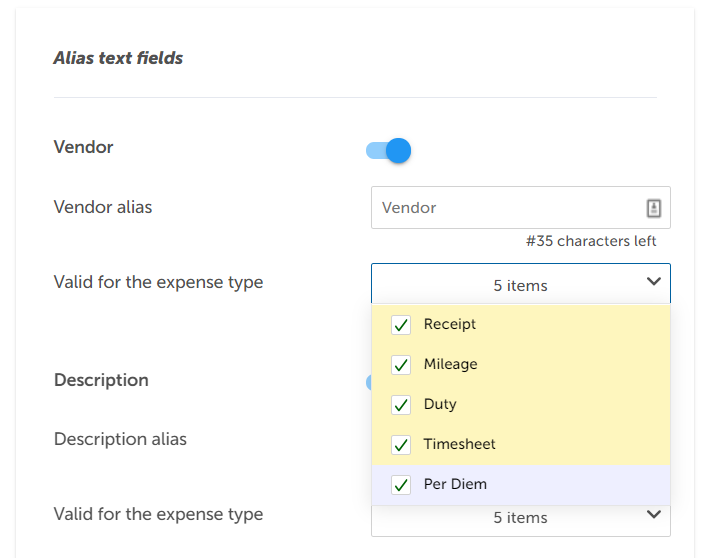703x558 pixels.
Task: Select the Mileage option label
Action: (x=451, y=364)
